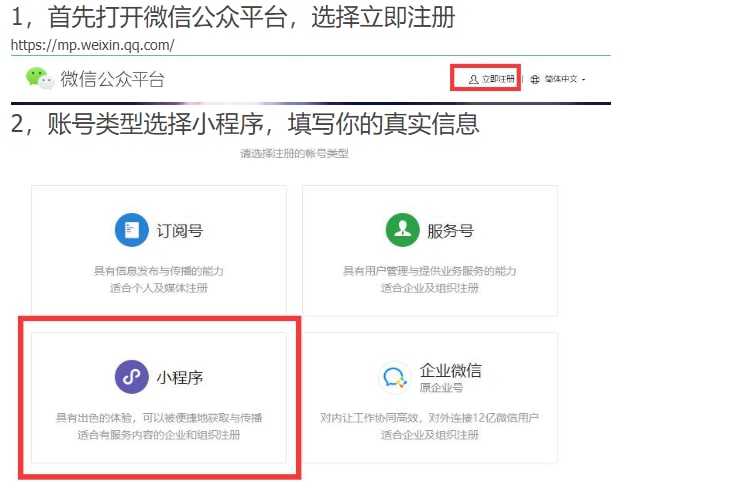The height and width of the screenshot is (483, 731).
Task: Click the globe icon beside 简体中文
Action: [535, 79]
